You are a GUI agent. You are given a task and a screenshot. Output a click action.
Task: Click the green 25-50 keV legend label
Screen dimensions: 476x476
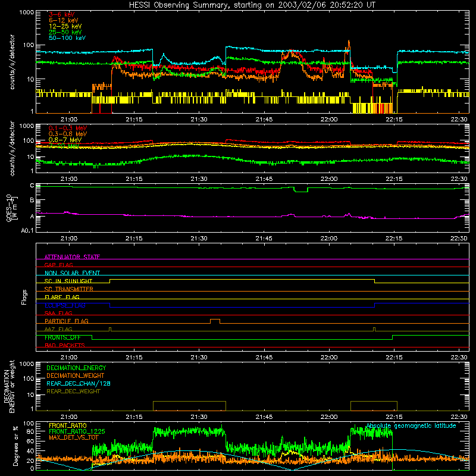(65, 32)
